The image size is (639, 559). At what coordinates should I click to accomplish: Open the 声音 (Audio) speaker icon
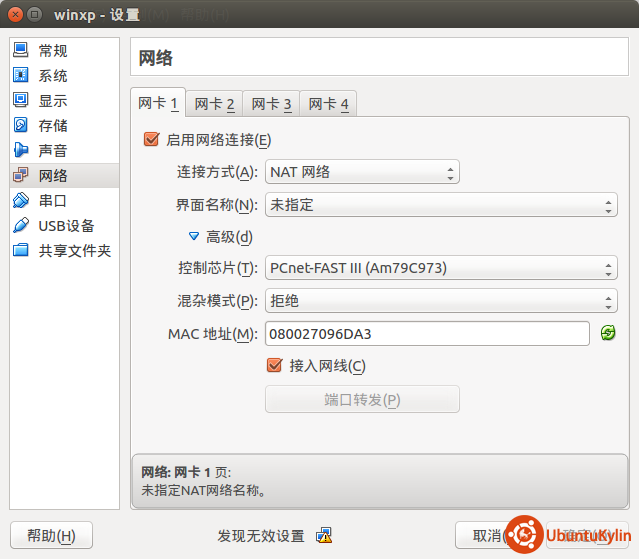(x=21, y=151)
